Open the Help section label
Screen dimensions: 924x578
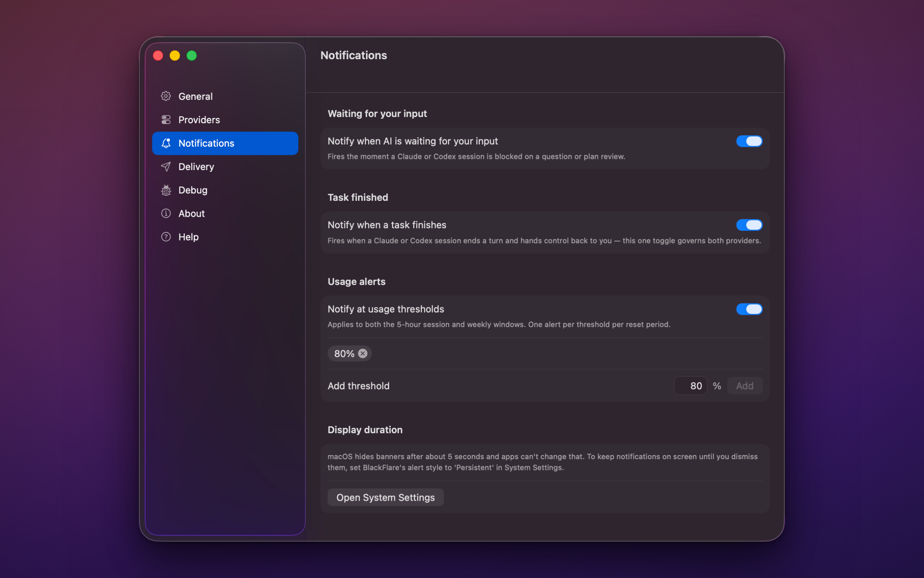point(188,237)
